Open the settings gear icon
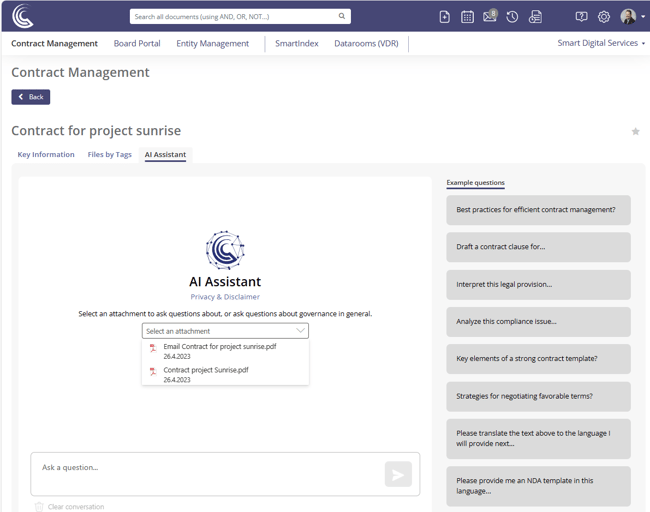Image resolution: width=650 pixels, height=512 pixels. (604, 17)
